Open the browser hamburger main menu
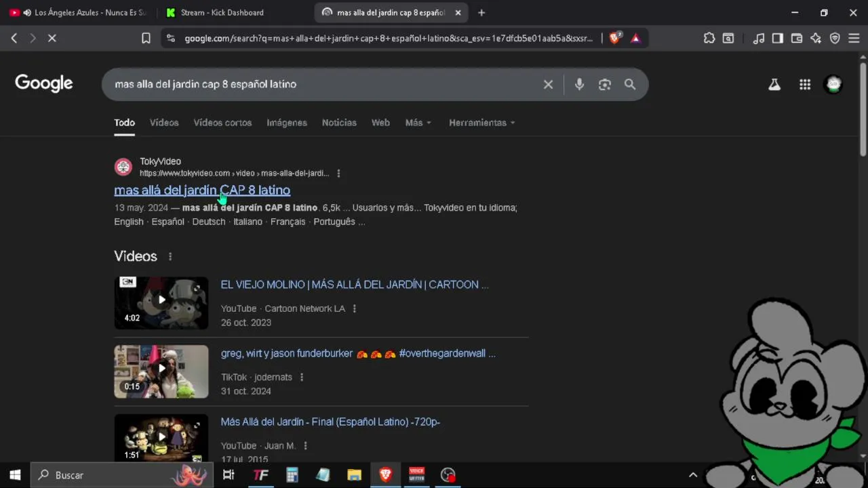The width and height of the screenshot is (868, 488). (854, 39)
